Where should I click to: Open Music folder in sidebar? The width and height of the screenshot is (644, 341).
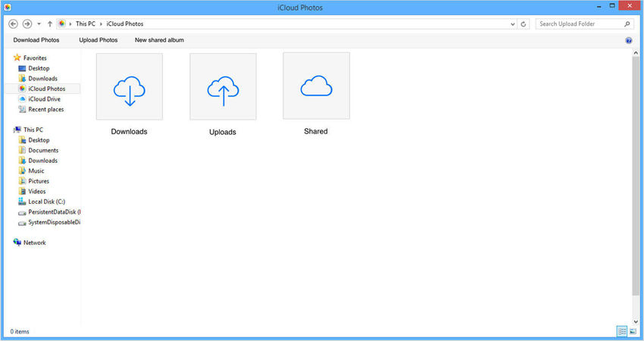[36, 171]
